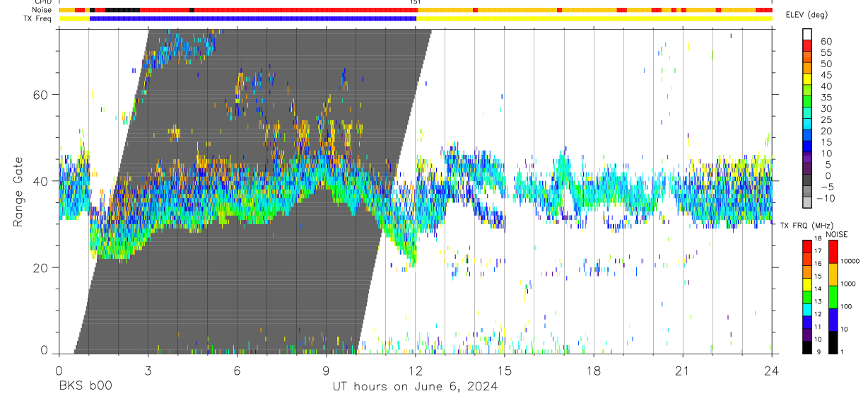The height and width of the screenshot is (401, 868).
Task: Click the 'Noise' row label at top left
Action: (41, 10)
